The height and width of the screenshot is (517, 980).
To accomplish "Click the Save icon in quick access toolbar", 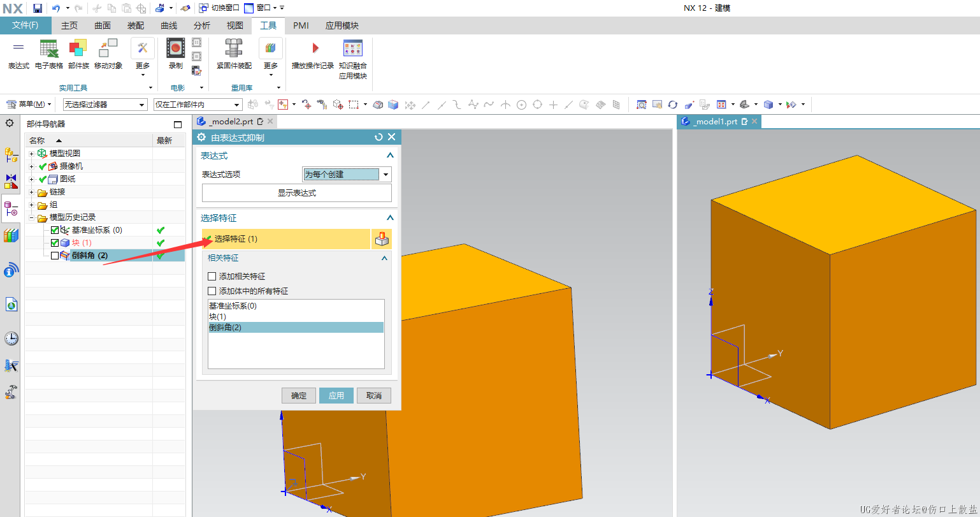I will click(38, 8).
